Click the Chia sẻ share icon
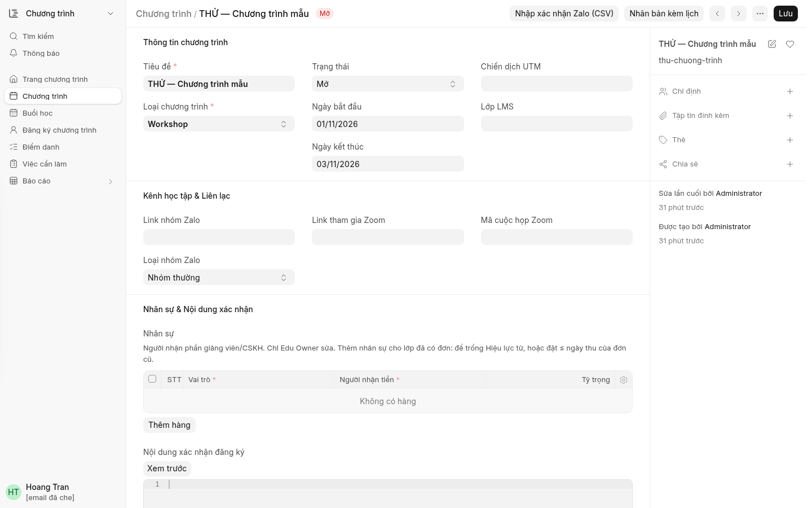Image resolution: width=812 pixels, height=508 pixels. 663,164
